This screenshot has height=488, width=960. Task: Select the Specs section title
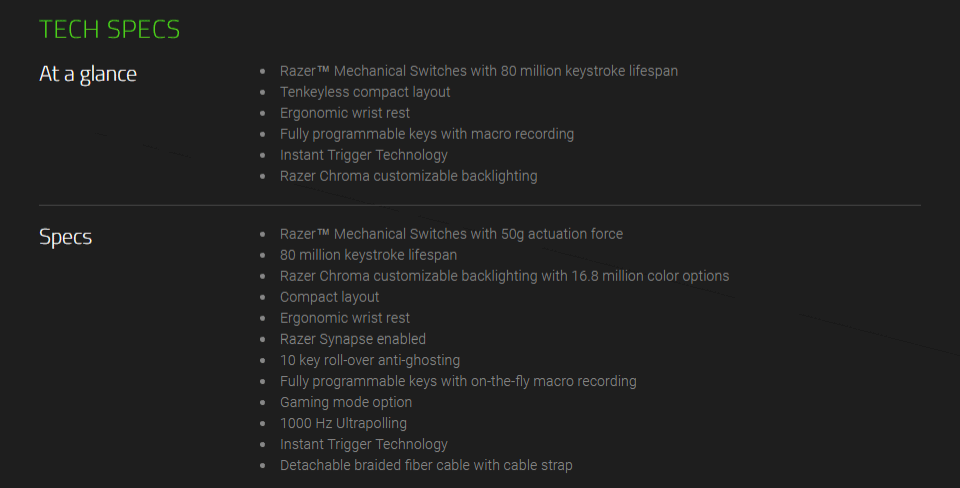[x=66, y=237]
